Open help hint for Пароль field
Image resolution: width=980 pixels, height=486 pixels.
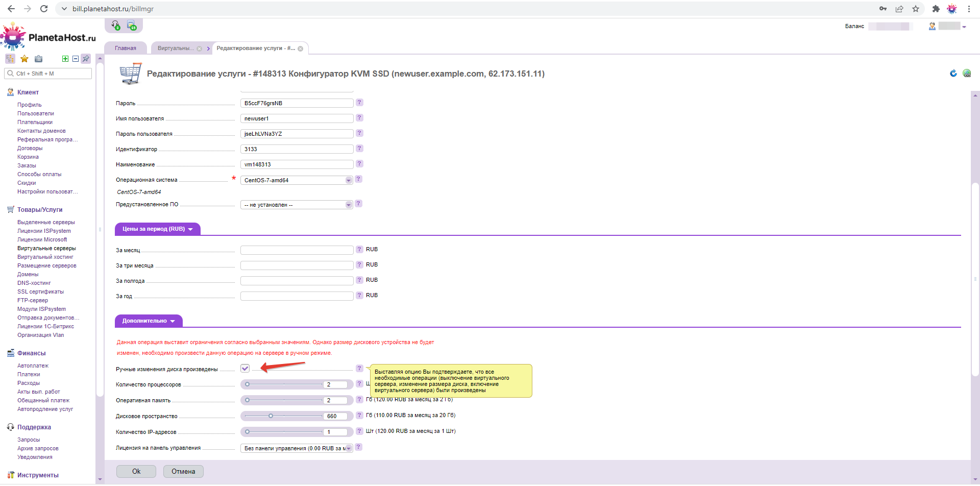[359, 103]
